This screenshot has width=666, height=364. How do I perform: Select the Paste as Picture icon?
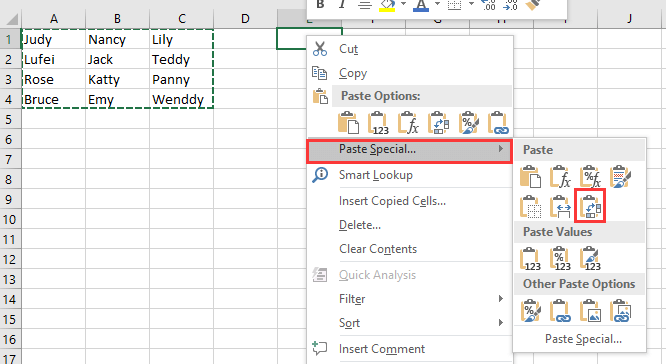point(590,310)
